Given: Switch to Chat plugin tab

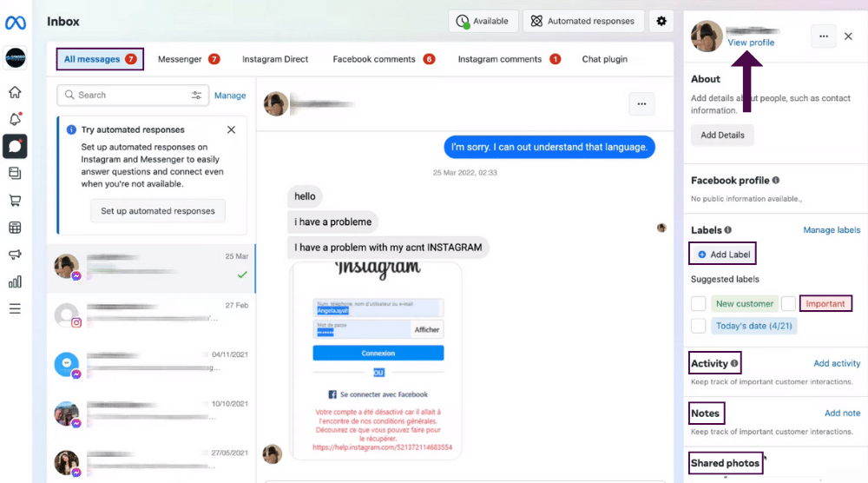Looking at the screenshot, I should [604, 59].
